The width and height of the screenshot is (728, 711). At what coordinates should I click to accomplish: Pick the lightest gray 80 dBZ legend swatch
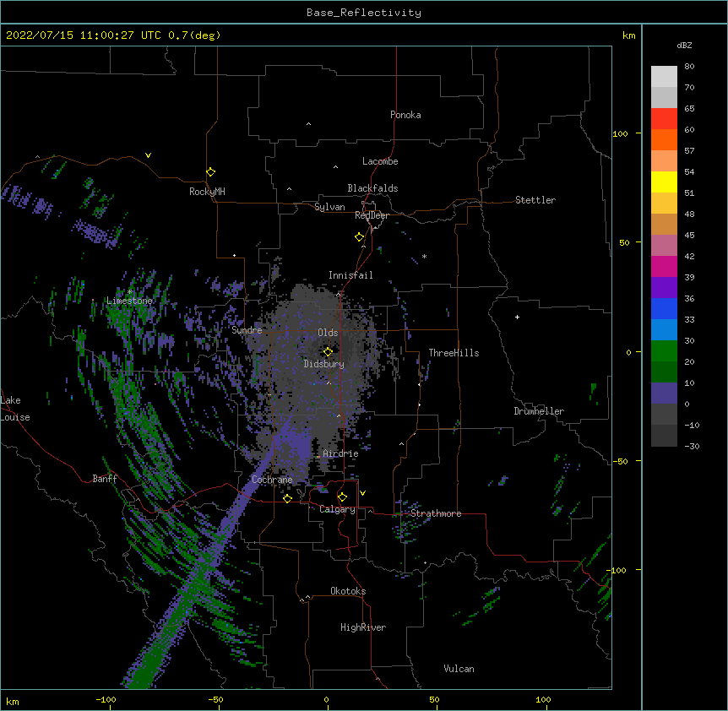click(x=664, y=76)
